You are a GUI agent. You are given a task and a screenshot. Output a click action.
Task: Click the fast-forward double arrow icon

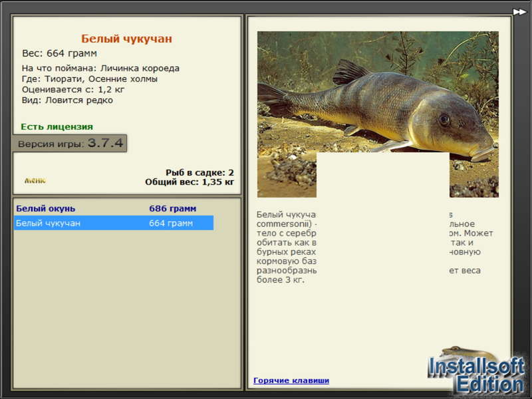(519, 12)
